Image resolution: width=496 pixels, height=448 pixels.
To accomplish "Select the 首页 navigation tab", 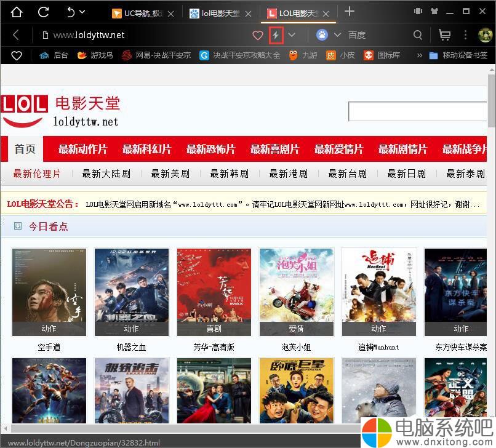I will pyautogui.click(x=25, y=149).
